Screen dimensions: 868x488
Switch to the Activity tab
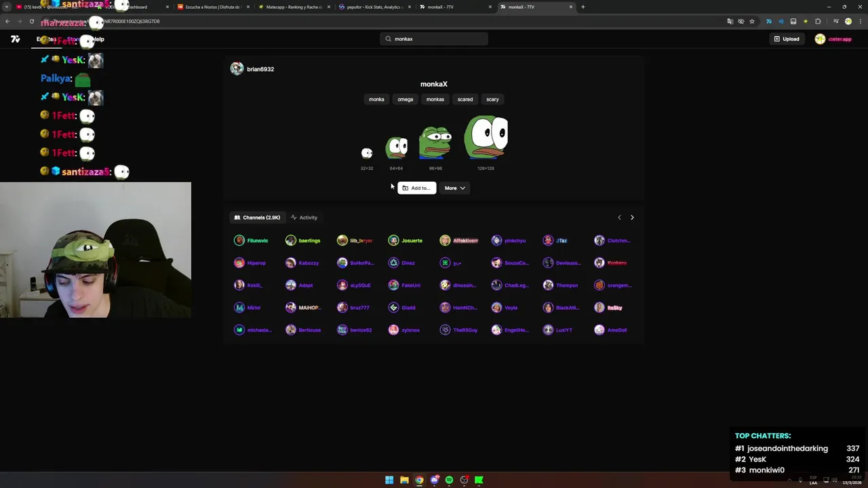pyautogui.click(x=304, y=218)
